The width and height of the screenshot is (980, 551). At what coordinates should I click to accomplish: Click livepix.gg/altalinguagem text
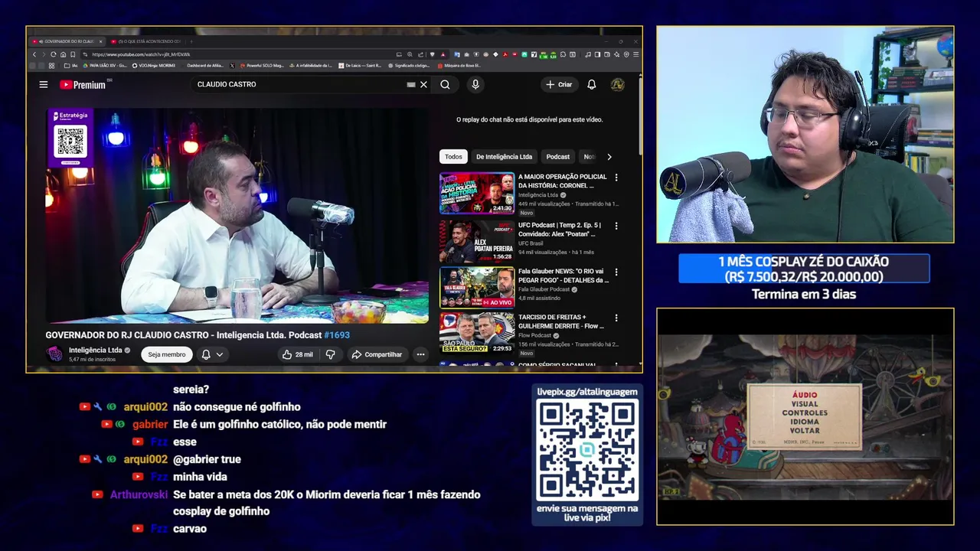(587, 392)
